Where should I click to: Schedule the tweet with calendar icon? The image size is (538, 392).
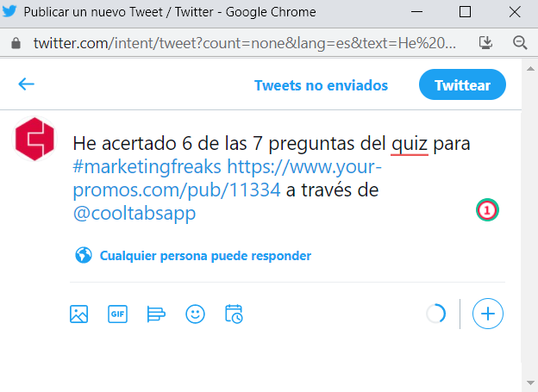point(234,314)
